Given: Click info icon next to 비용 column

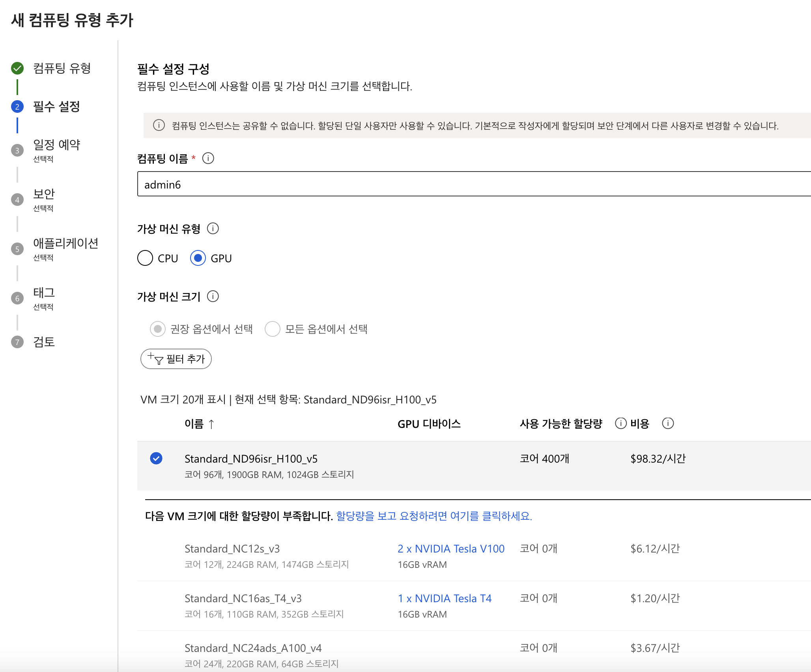Looking at the screenshot, I should [668, 424].
